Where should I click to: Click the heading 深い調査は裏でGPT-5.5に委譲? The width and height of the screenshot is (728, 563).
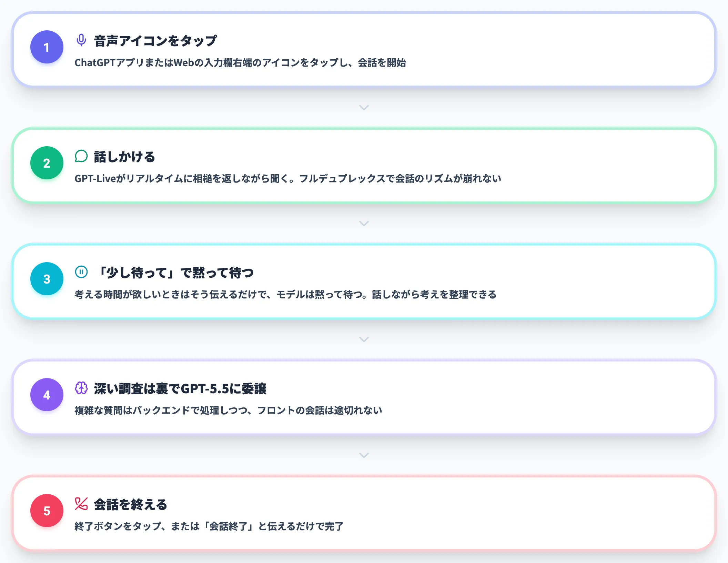pos(180,388)
